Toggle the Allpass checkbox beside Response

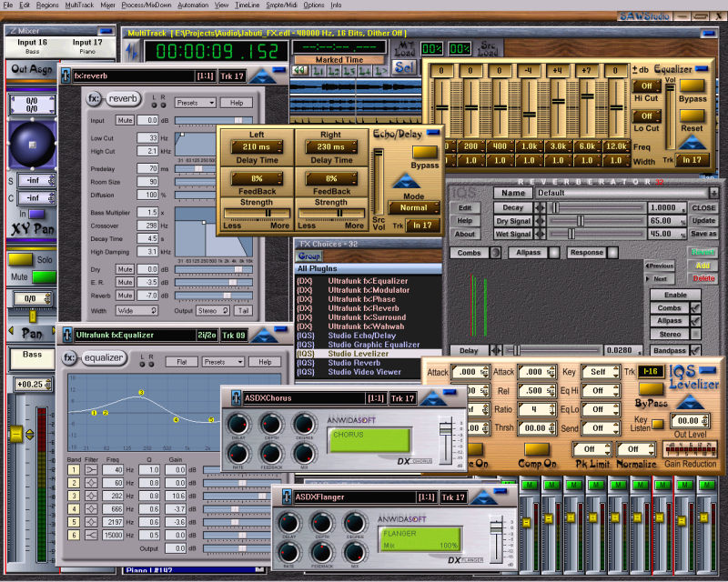click(554, 253)
